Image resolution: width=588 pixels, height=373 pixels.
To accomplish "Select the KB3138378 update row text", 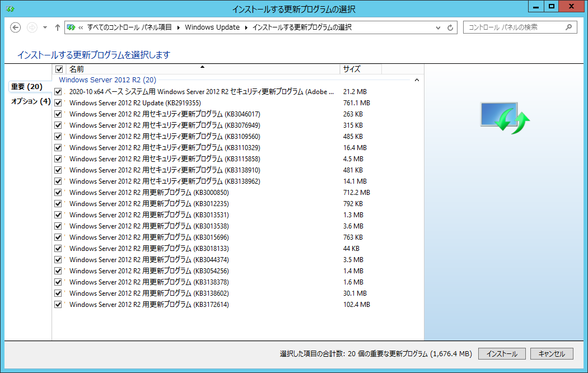I will click(x=149, y=282).
